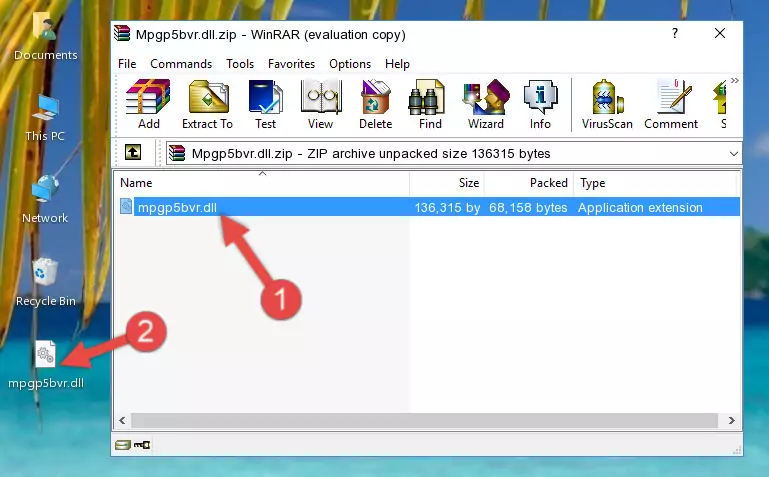Sort files by Name column

262,183
